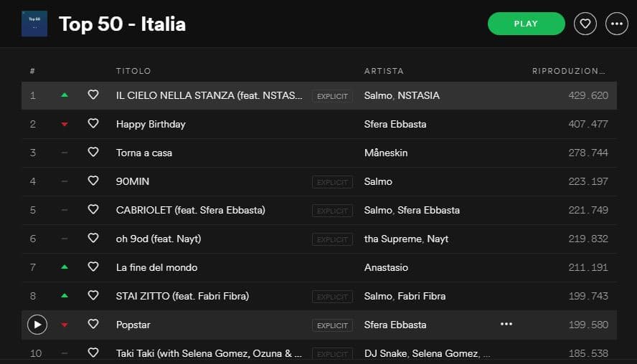The height and width of the screenshot is (364, 637).
Task: Play the Popstar track
Action: (37, 325)
